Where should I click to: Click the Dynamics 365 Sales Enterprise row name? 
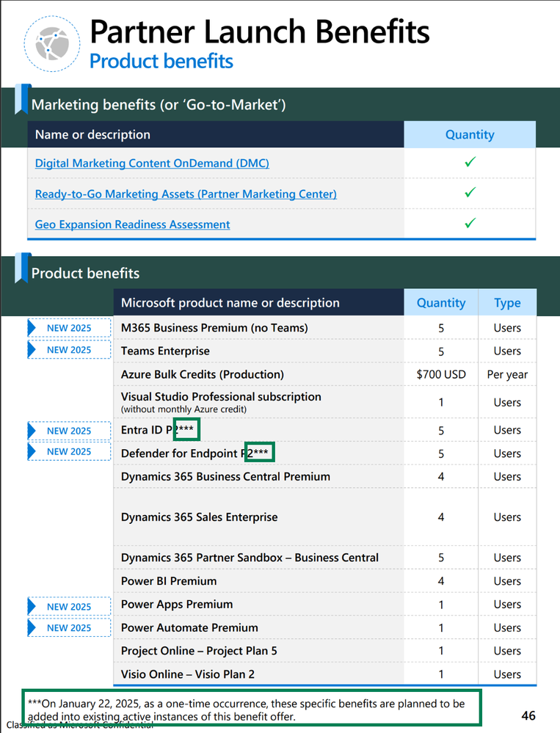pos(199,517)
